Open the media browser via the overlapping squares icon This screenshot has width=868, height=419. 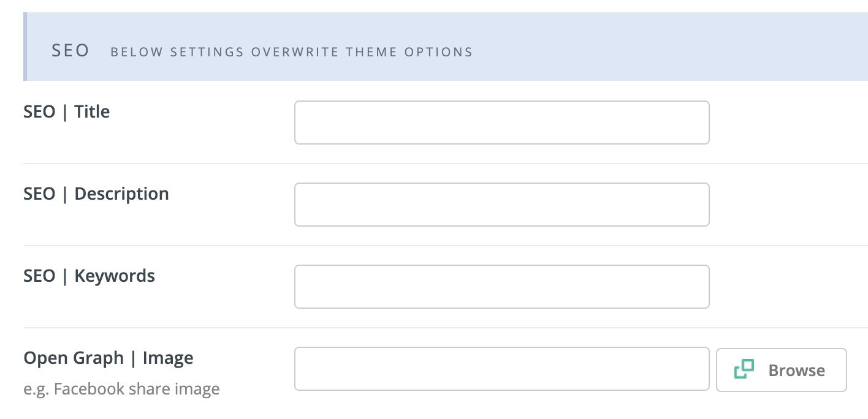click(x=743, y=369)
